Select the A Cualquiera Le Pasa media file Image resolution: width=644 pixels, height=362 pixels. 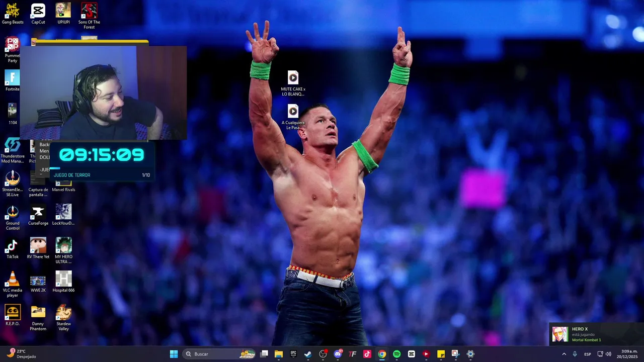tap(293, 117)
